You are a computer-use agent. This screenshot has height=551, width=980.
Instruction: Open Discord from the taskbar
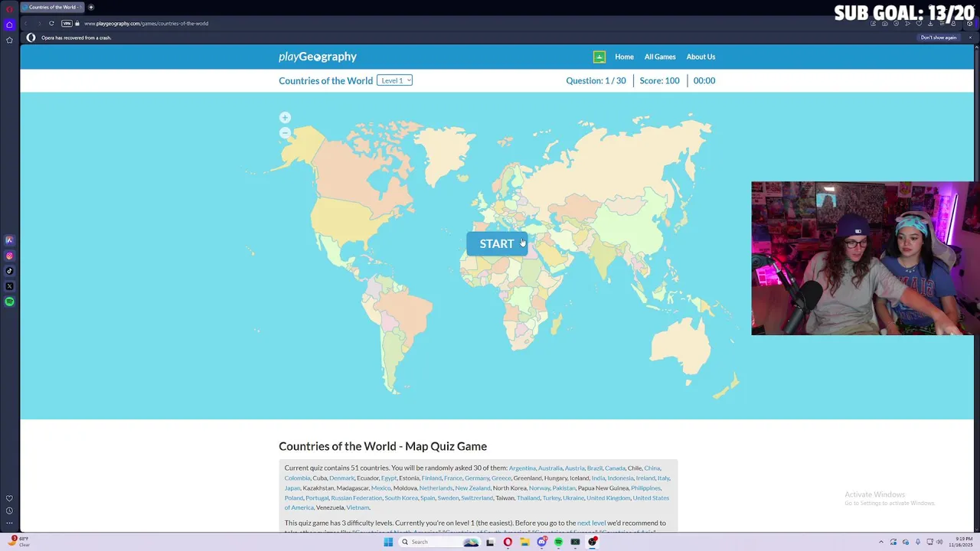click(541, 542)
